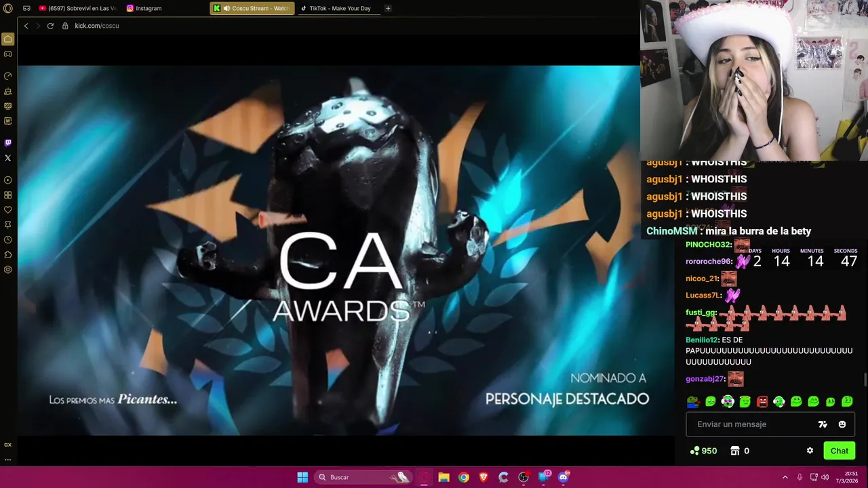Click username nicoo_21 in chat
The height and width of the screenshot is (488, 868).
click(x=702, y=279)
